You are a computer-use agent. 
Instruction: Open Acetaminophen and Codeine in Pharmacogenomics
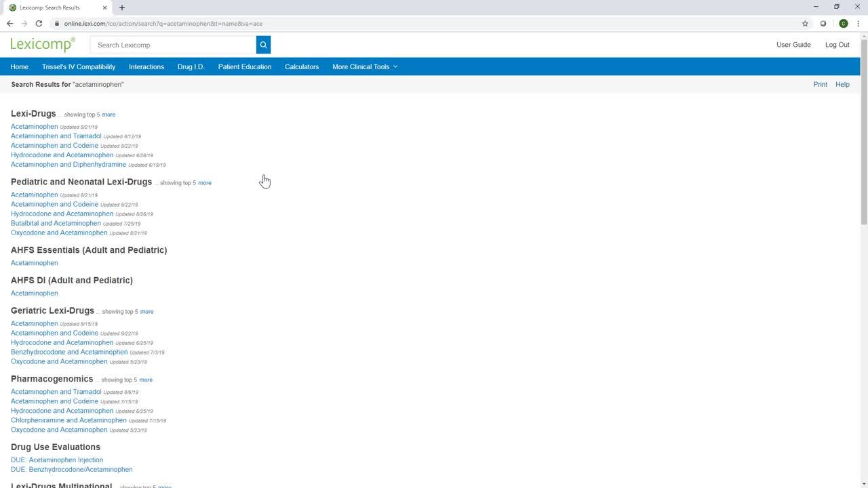[x=54, y=401]
